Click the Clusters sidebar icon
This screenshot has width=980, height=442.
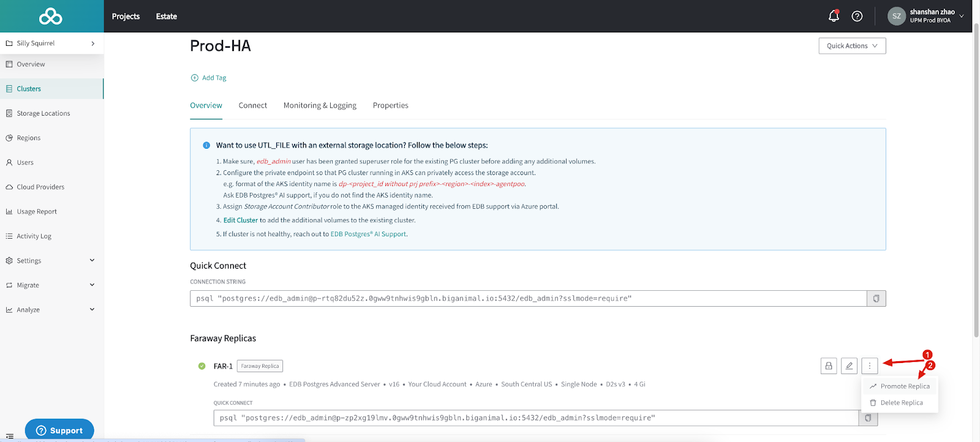point(9,89)
